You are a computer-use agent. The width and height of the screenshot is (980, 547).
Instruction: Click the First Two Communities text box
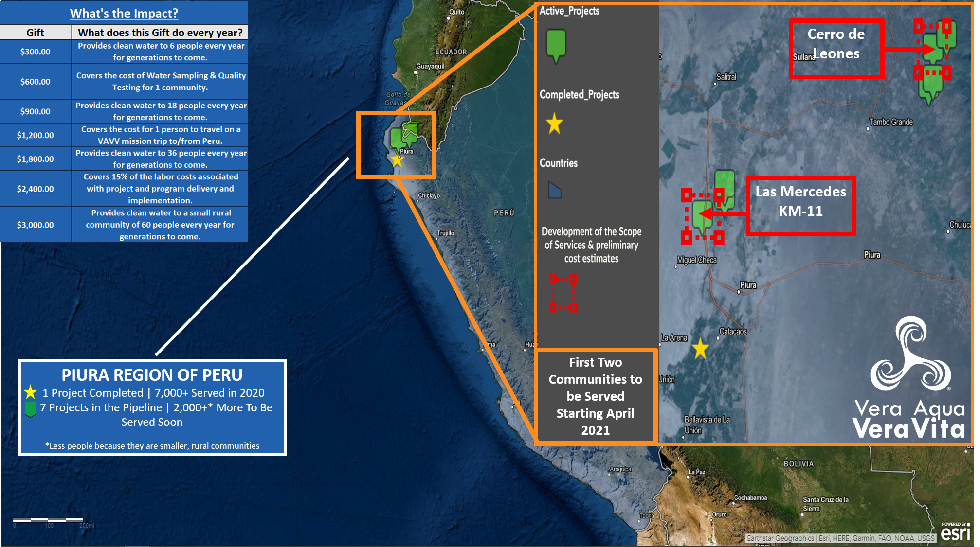click(595, 396)
